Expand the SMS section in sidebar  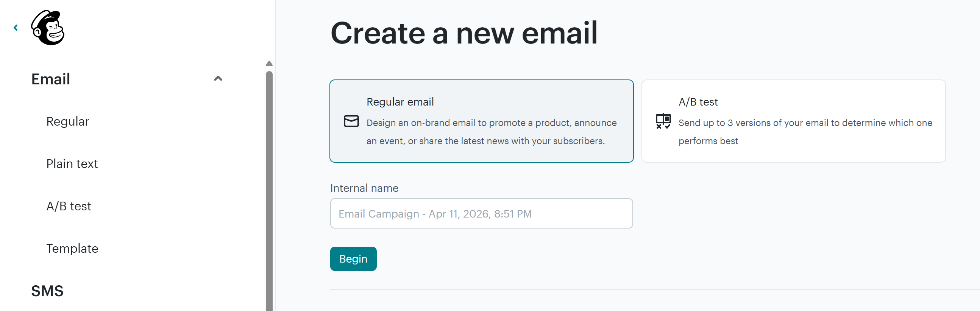47,291
